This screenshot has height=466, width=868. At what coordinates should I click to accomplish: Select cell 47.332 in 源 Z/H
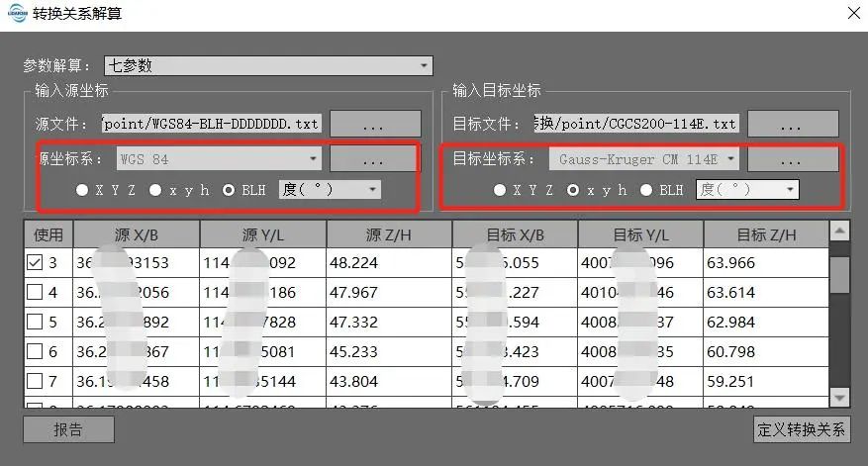coord(389,323)
